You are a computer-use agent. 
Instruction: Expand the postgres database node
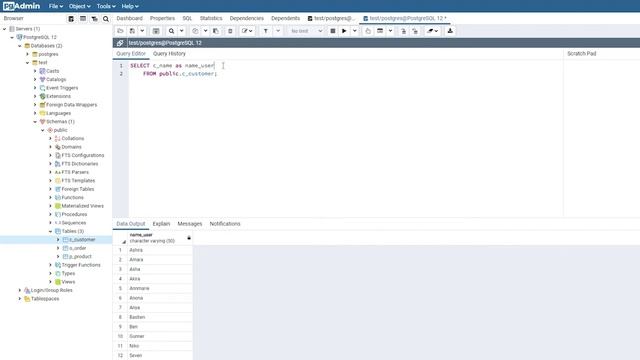point(27,54)
